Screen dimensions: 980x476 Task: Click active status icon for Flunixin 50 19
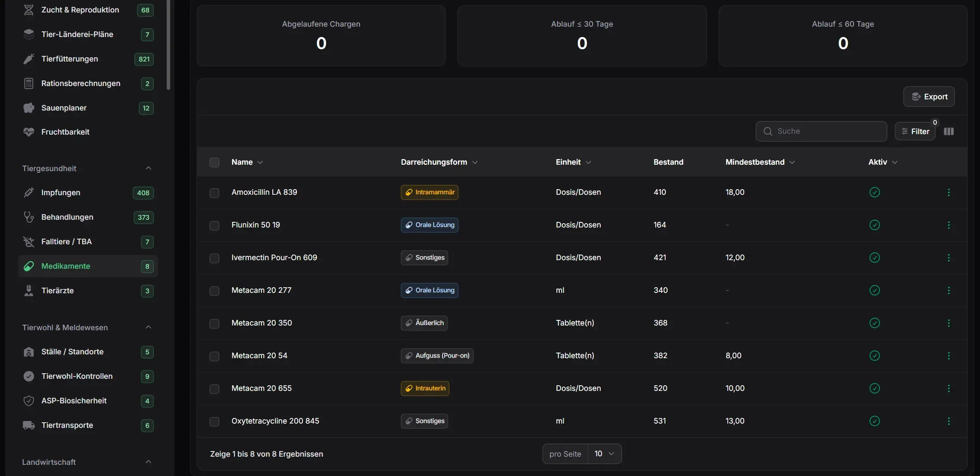tap(874, 225)
